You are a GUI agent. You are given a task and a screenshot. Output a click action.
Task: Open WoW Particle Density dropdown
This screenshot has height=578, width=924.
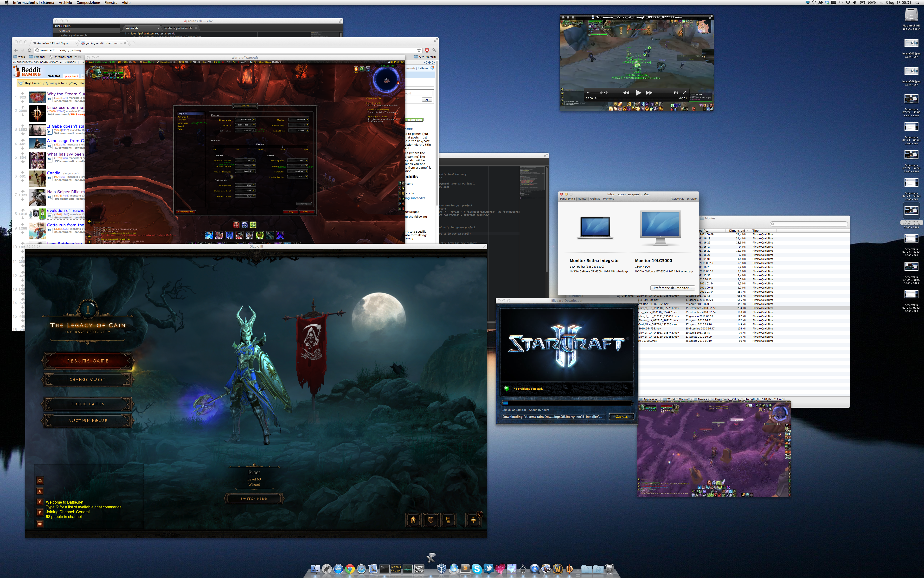pos(298,177)
